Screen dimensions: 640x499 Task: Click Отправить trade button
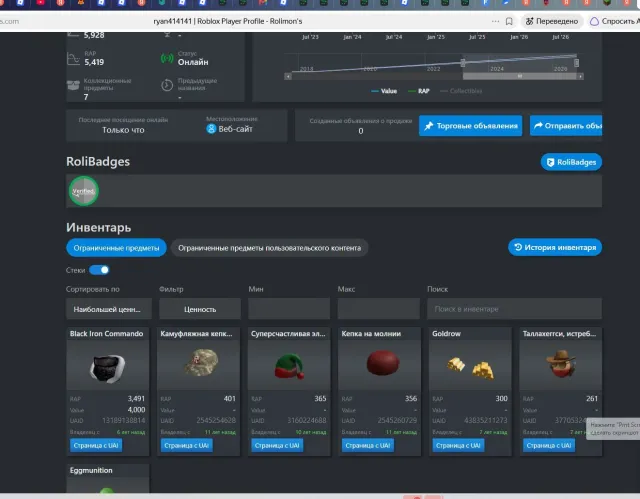point(566,126)
